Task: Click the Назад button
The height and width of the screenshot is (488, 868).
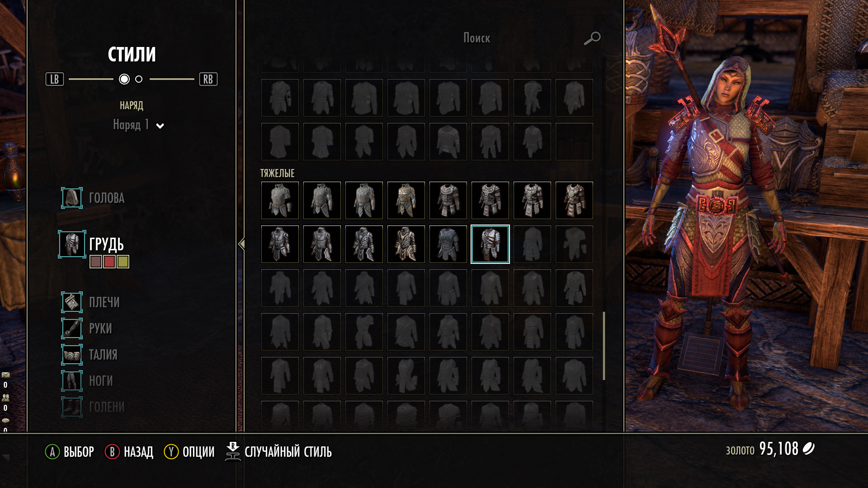Action: point(129,451)
